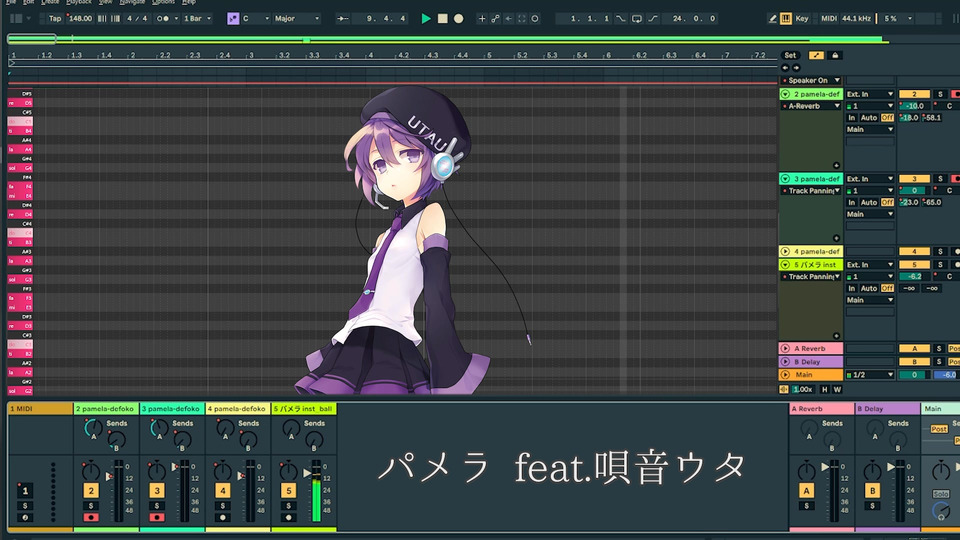This screenshot has width=960, height=540.
Task: Click the MIDI arrangement overdub plus icon
Action: 482,18
